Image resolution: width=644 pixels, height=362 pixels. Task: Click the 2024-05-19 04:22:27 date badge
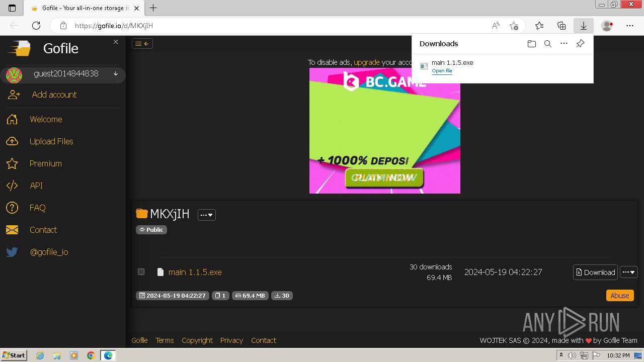coord(173,296)
